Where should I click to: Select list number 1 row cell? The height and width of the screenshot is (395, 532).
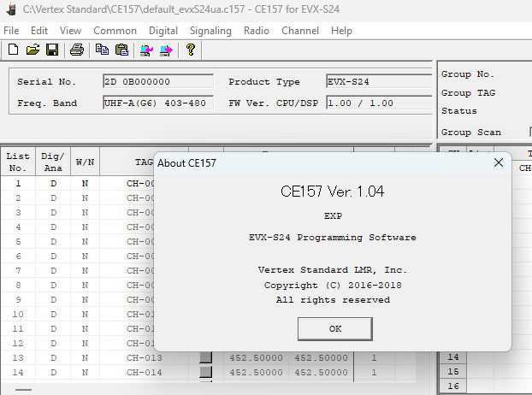pos(18,184)
